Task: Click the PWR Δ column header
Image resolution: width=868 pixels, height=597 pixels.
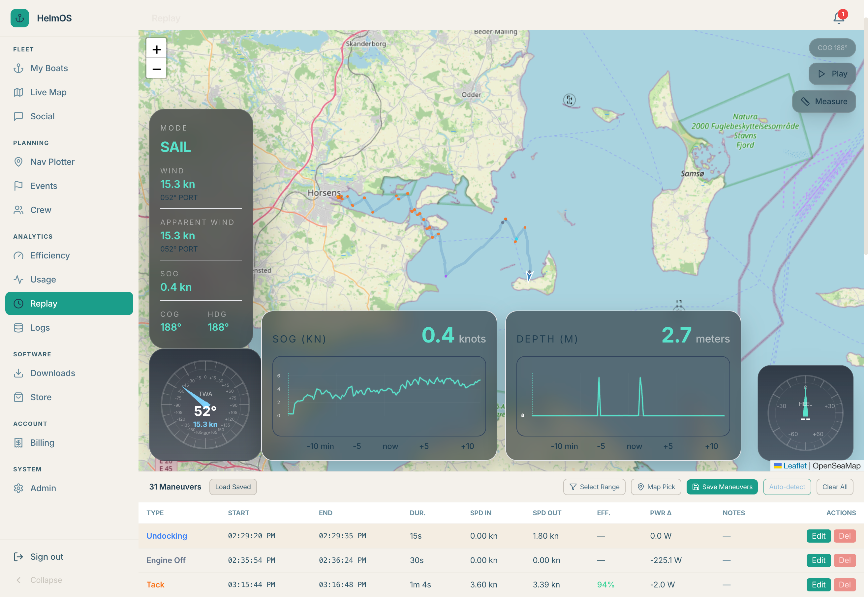Action: pyautogui.click(x=661, y=513)
